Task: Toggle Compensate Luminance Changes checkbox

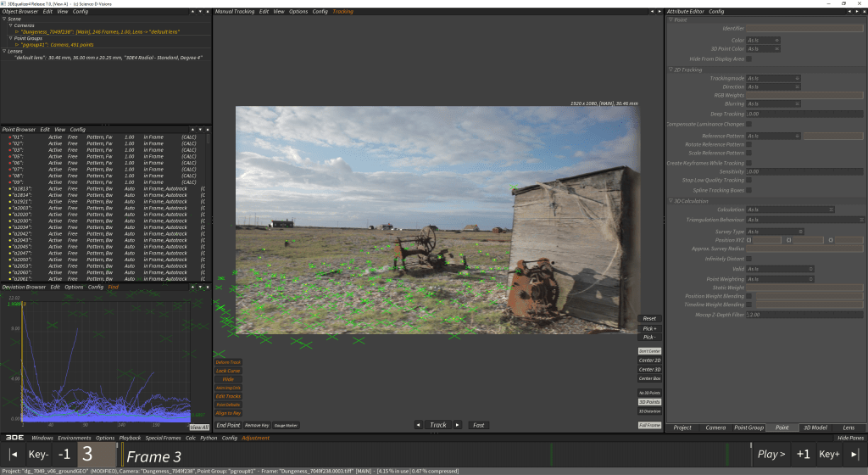Action: click(x=748, y=124)
